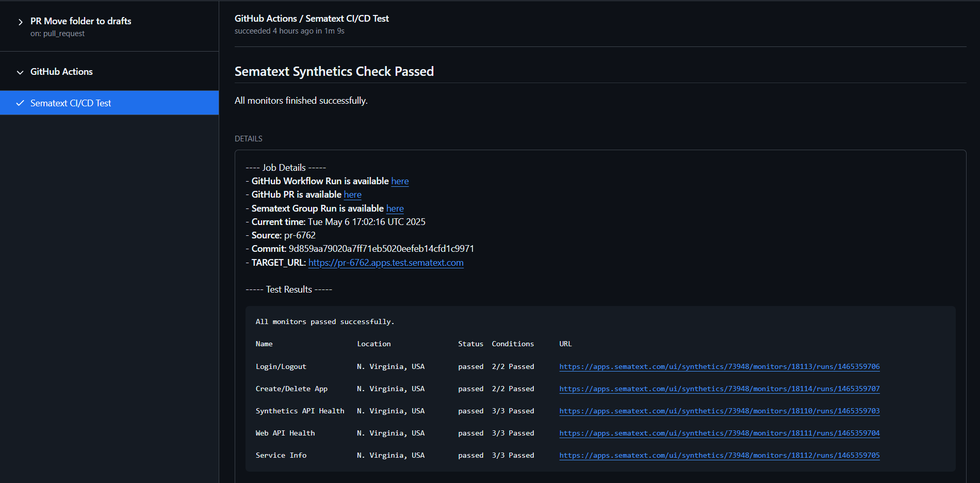
Task: Click '2/2 Passed' in the Login/Logout row
Action: (513, 366)
